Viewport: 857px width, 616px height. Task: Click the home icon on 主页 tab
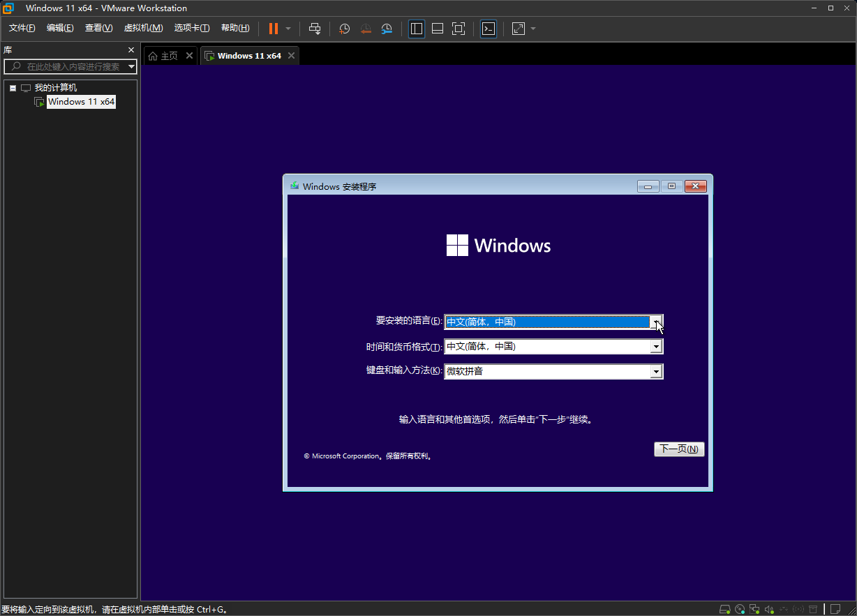[153, 56]
